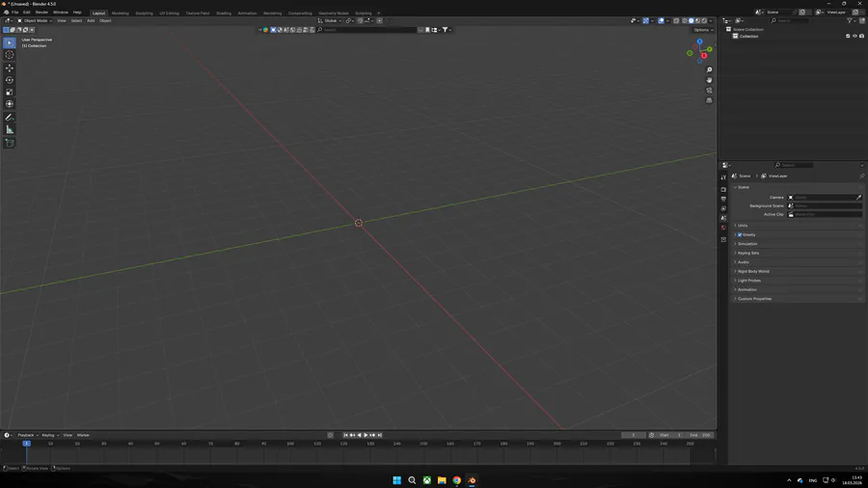Open the Render properties tab

coord(723,189)
